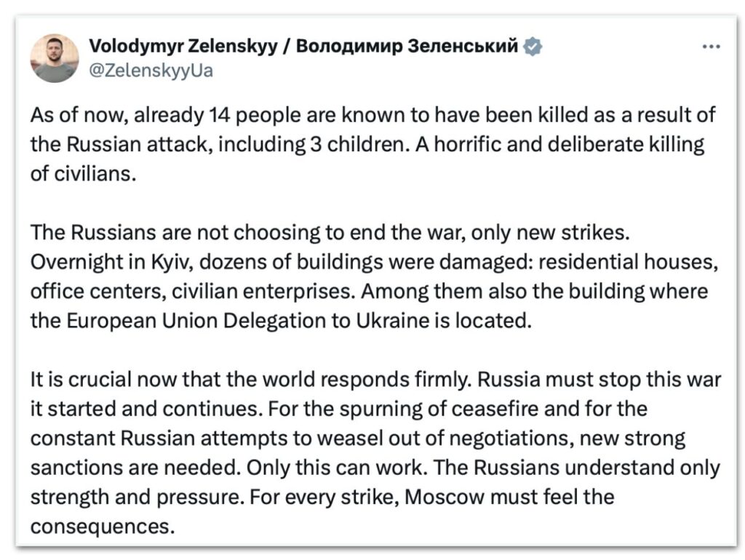
Task: Click the final word 'consequences.'
Action: click(x=103, y=526)
